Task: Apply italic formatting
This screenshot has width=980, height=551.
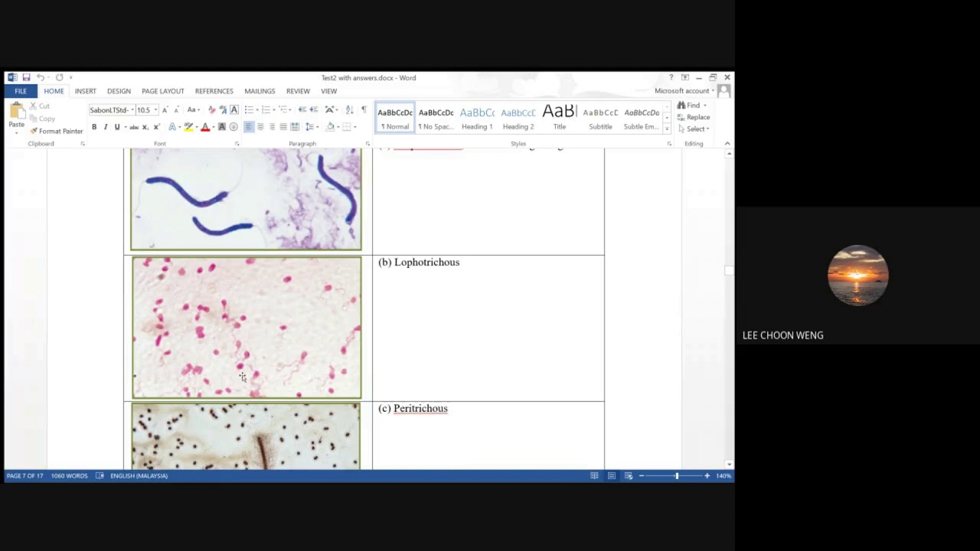Action: coord(106,127)
